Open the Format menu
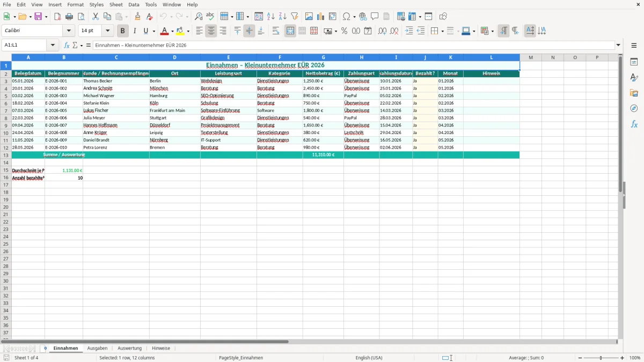This screenshot has height=362, width=644. [75, 4]
